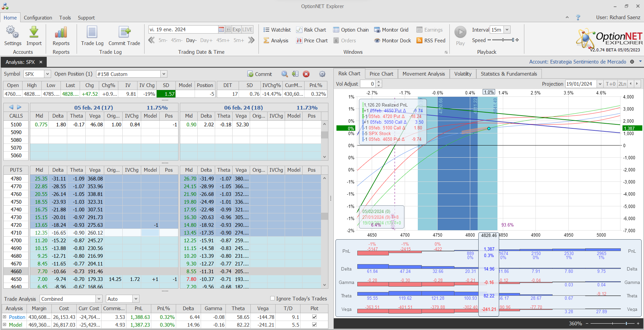Toggle Ignore Today's Trades checkbox
This screenshot has height=330, width=644.
coord(273,298)
